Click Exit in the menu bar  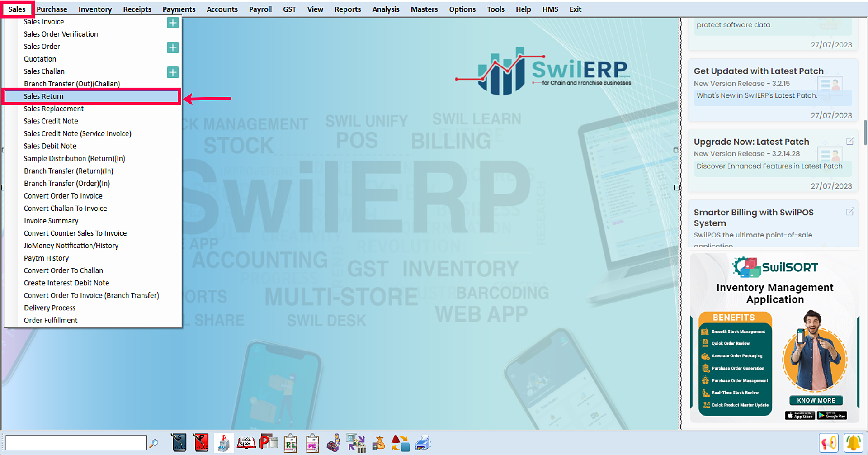[575, 9]
